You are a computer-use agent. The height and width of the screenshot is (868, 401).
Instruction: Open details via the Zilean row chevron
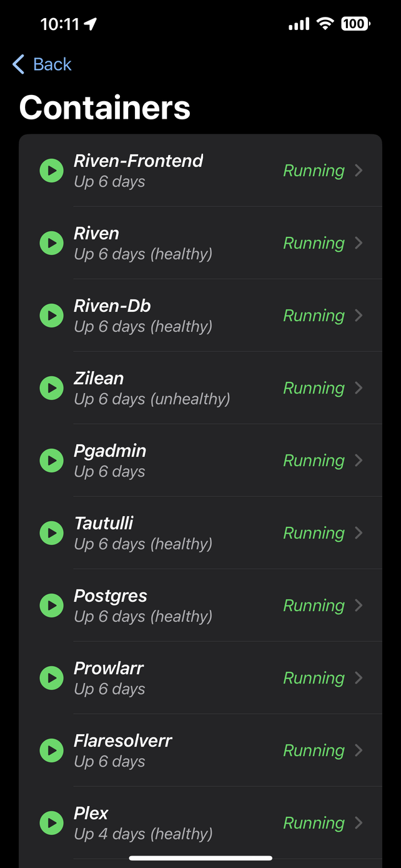pos(358,387)
